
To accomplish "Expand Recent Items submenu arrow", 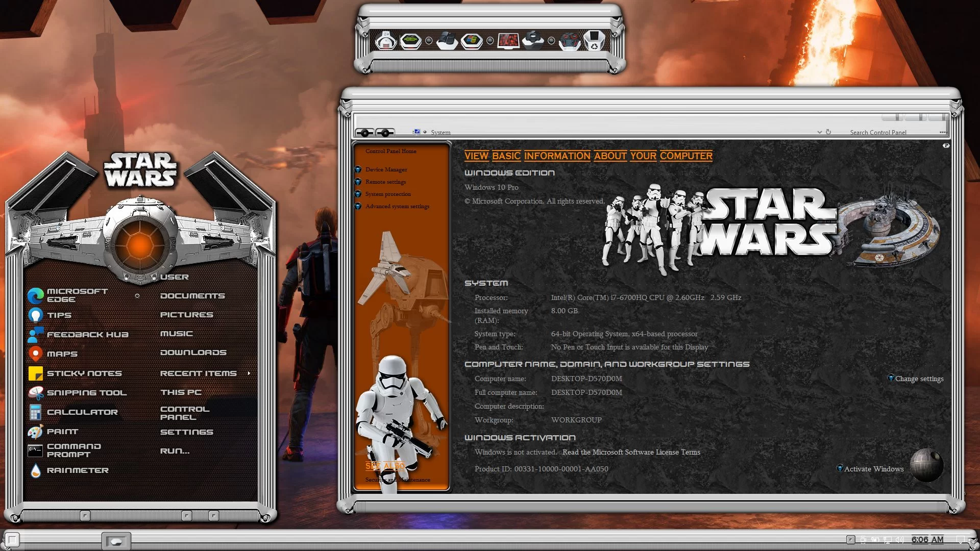I will point(249,373).
